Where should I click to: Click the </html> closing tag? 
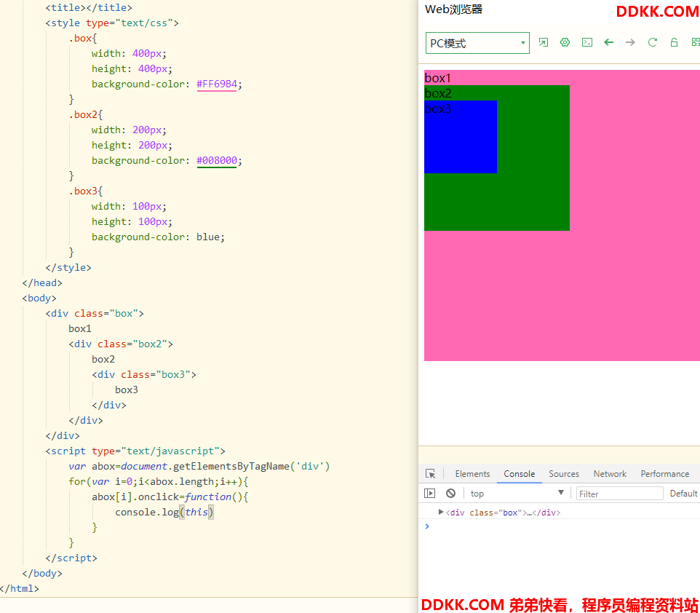coord(19,588)
